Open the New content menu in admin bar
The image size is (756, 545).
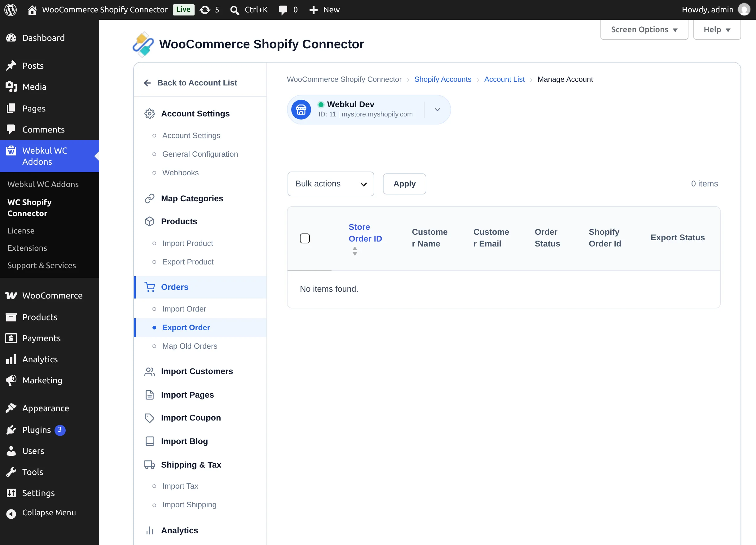pos(324,10)
